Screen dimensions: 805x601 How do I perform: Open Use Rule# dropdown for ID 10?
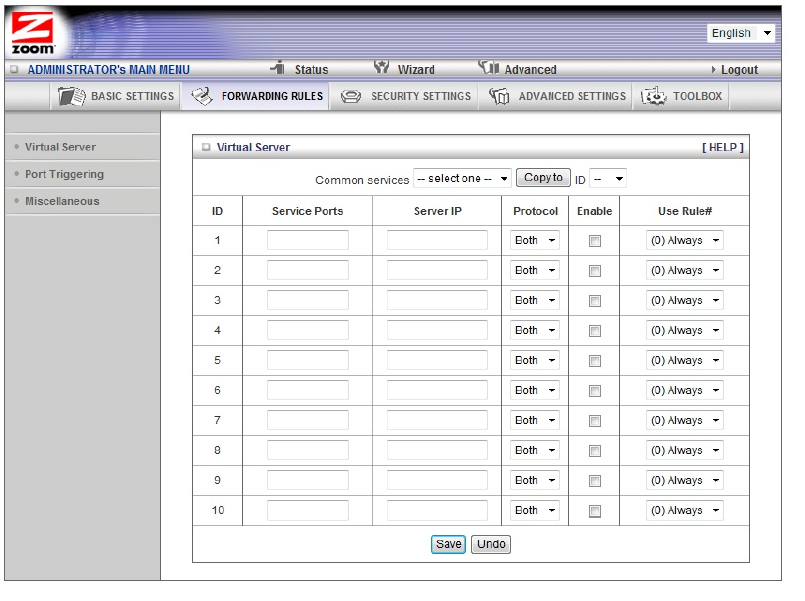tap(684, 511)
